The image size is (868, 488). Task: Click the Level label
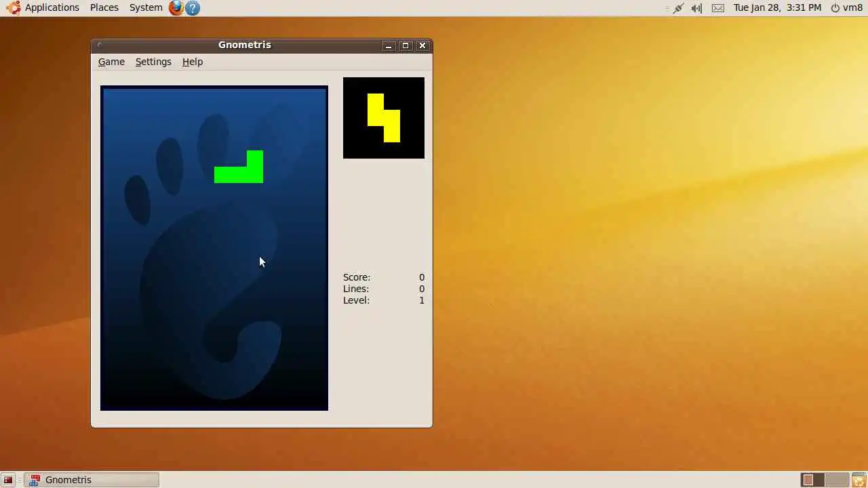[356, 300]
